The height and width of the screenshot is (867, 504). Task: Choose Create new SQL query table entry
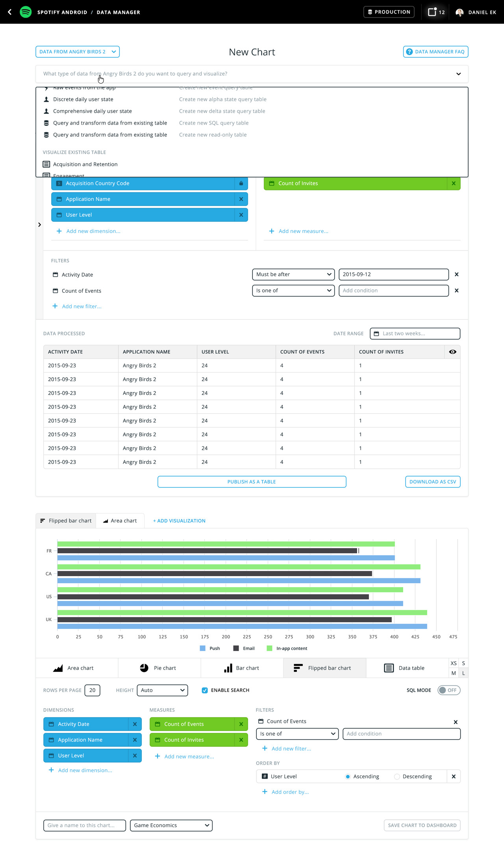click(x=214, y=123)
